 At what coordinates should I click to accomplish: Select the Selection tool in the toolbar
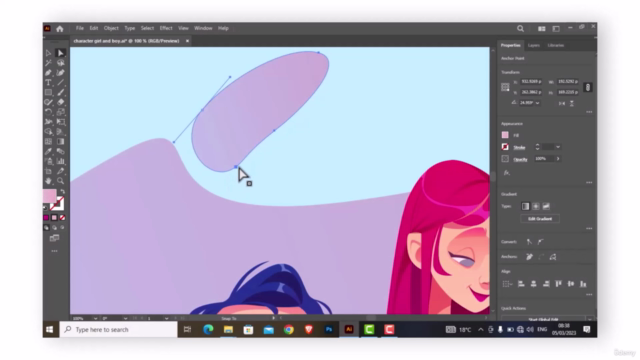click(x=49, y=53)
